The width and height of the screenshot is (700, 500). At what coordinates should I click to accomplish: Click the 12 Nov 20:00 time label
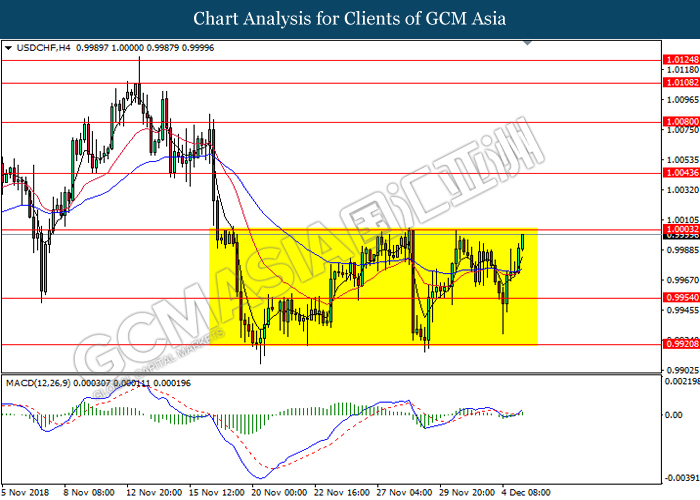click(154, 492)
